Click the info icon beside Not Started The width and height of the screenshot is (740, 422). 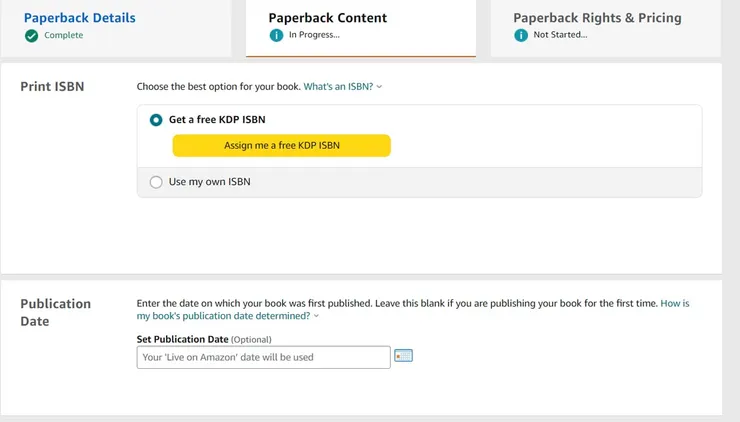click(521, 36)
